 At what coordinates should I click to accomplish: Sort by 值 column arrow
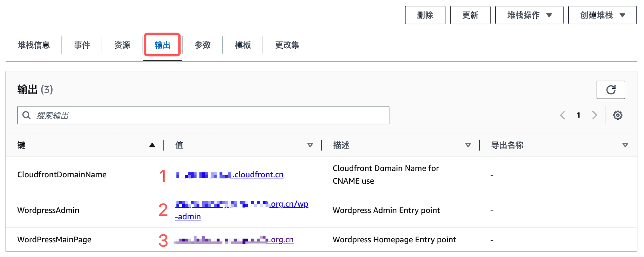point(310,145)
